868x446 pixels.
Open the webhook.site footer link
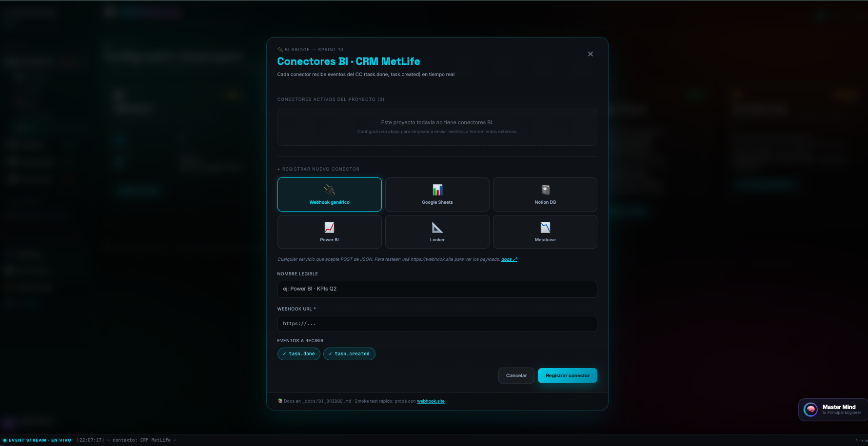coord(431,401)
